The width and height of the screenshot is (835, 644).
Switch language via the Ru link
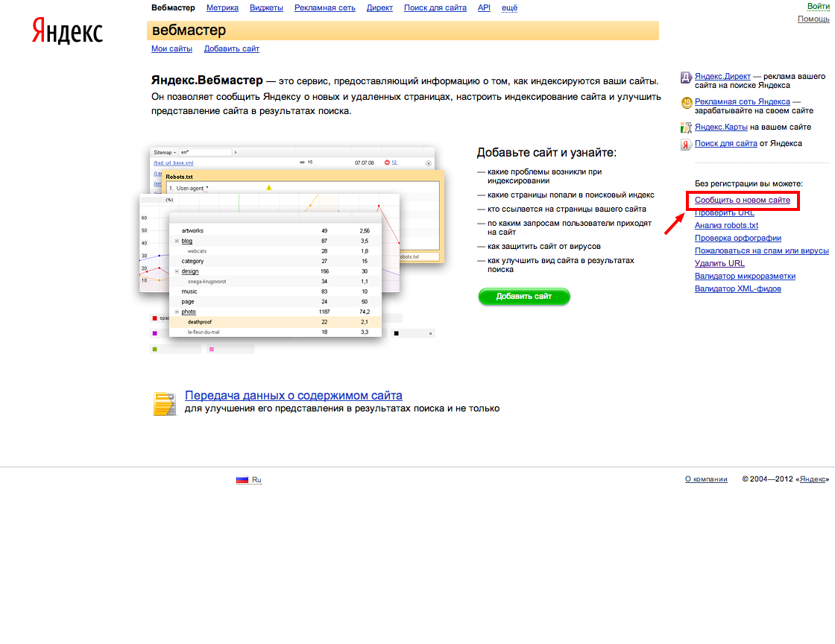[x=256, y=480]
